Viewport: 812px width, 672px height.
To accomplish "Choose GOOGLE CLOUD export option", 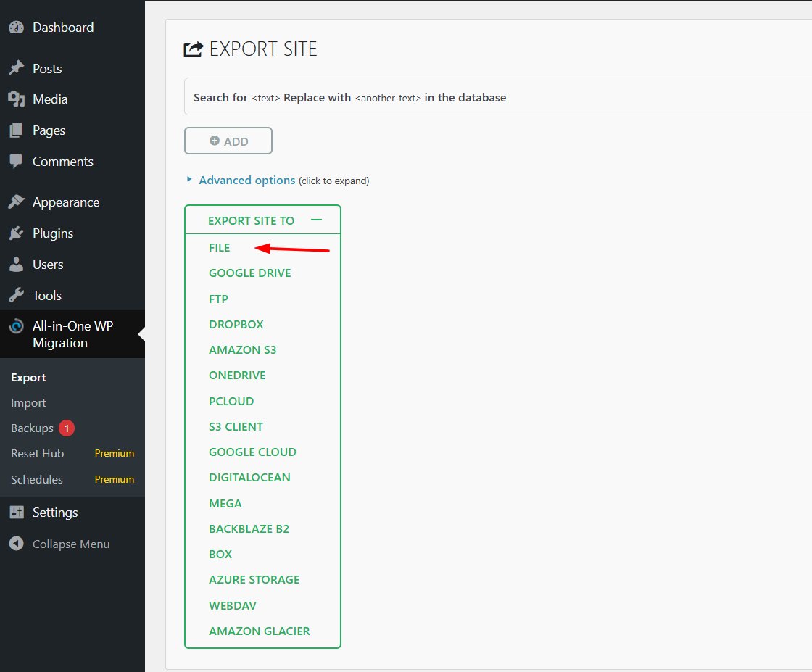I will [253, 452].
